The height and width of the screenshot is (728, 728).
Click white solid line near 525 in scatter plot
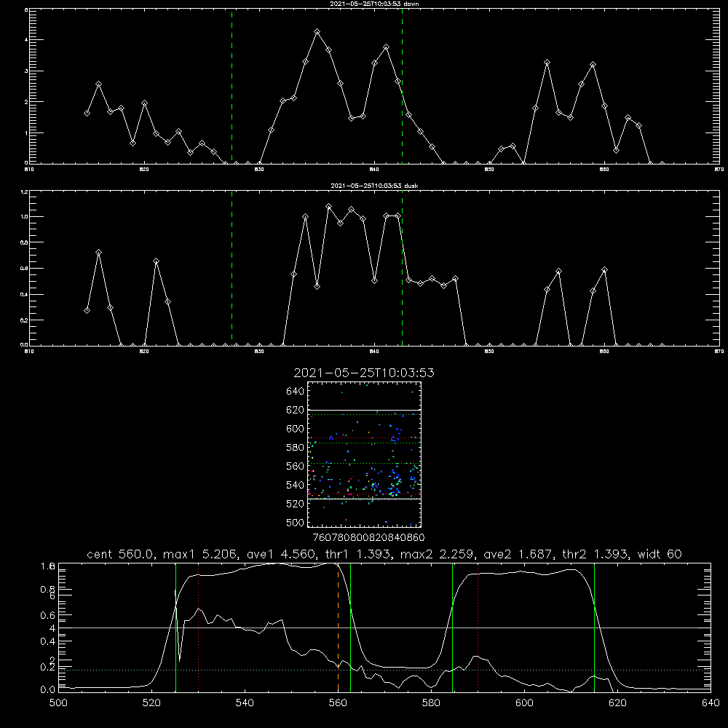pos(365,499)
